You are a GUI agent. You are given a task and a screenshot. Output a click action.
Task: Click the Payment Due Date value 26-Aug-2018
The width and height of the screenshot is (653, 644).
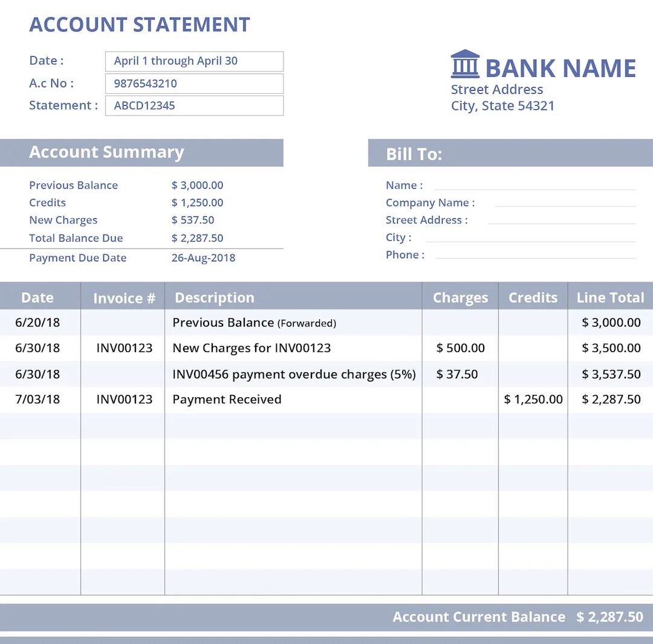click(203, 258)
